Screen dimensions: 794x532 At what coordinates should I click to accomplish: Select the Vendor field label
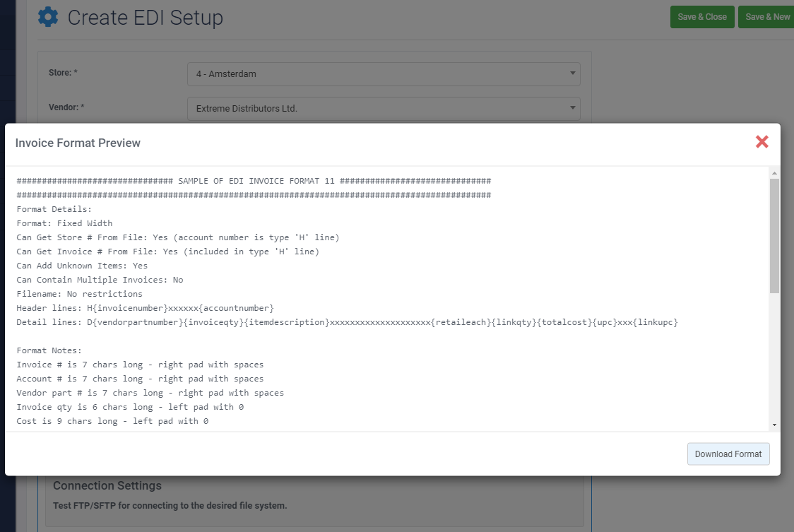67,107
